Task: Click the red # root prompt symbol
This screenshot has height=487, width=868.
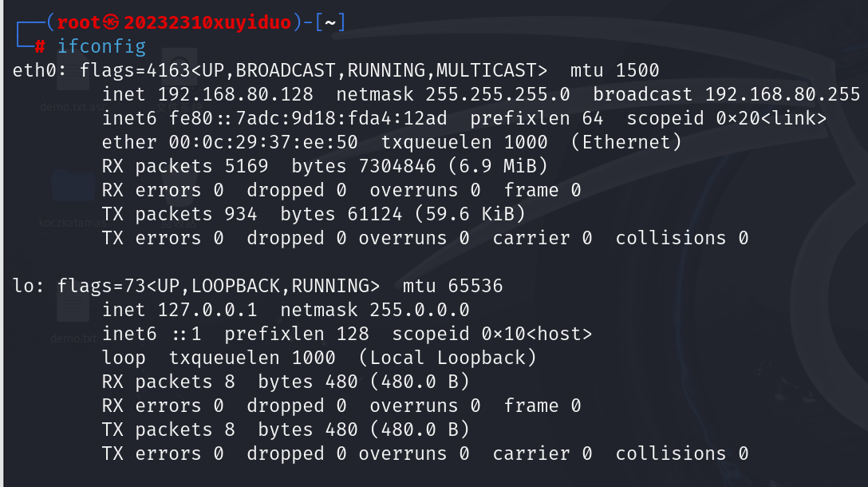Action: (x=40, y=46)
